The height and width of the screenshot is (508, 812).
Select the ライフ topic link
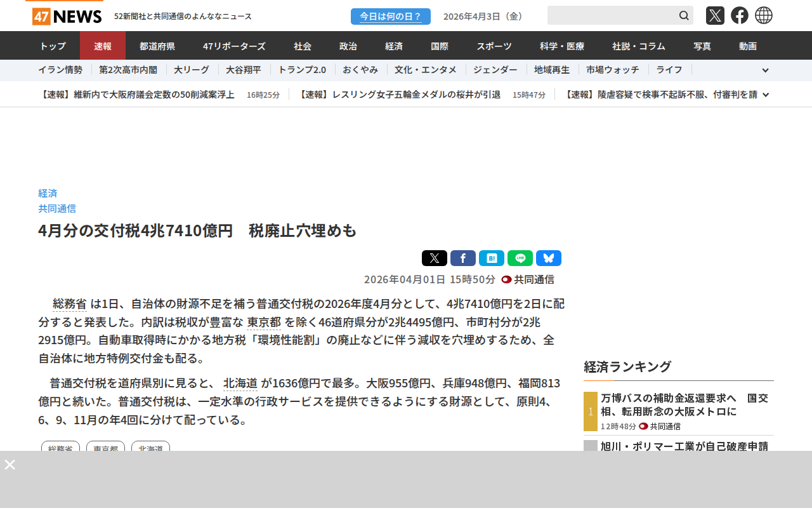[669, 70]
